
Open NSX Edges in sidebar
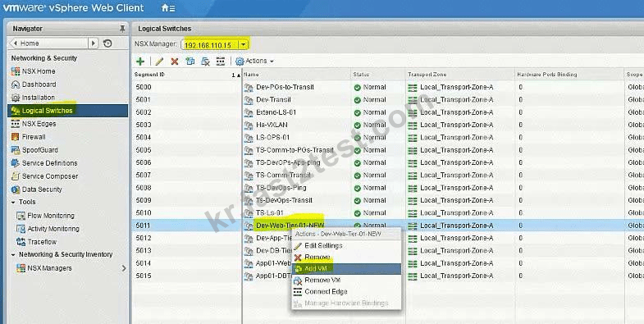(x=39, y=124)
